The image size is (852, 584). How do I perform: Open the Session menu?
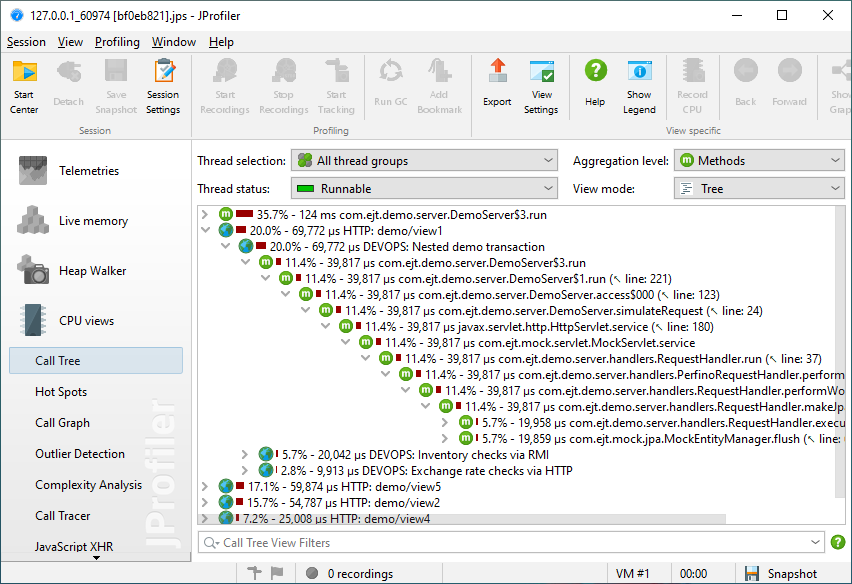pyautogui.click(x=26, y=42)
